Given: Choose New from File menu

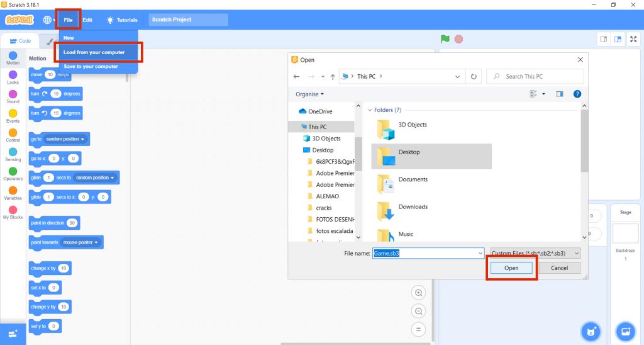Looking at the screenshot, I should [98, 37].
